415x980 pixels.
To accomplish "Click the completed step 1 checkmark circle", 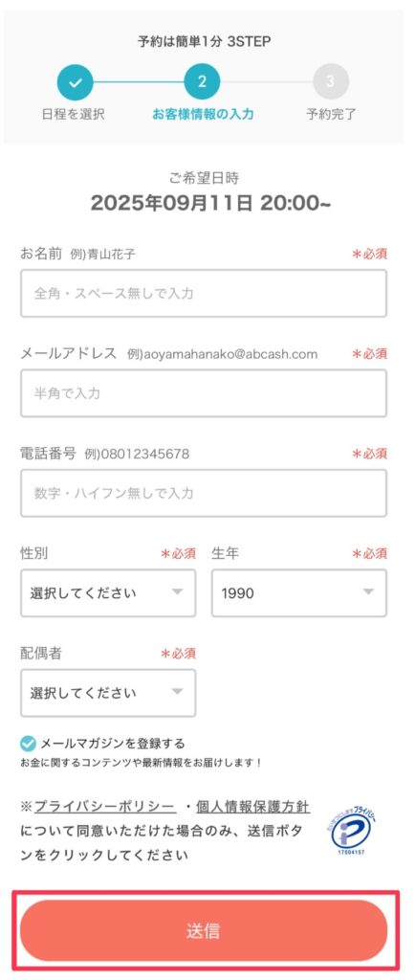I will click(x=76, y=82).
